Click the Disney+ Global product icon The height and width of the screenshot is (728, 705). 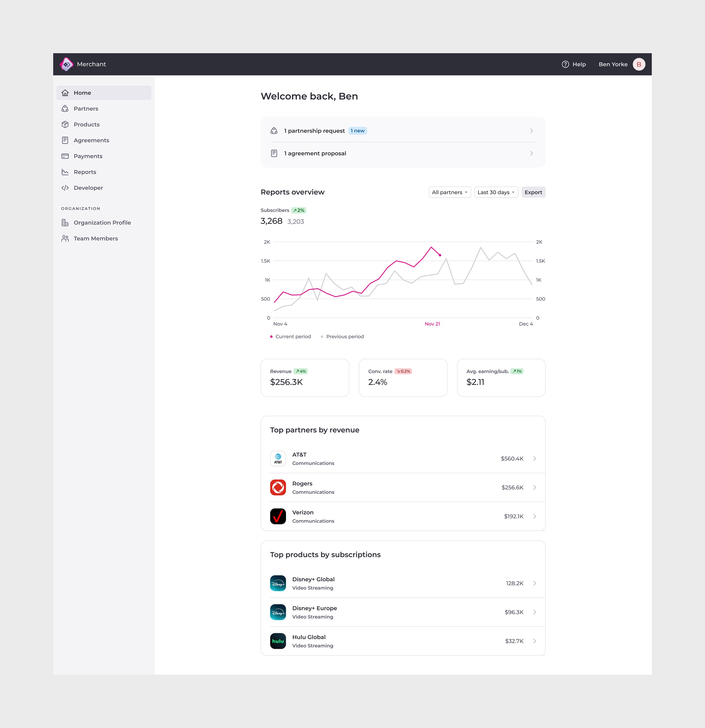pos(278,583)
